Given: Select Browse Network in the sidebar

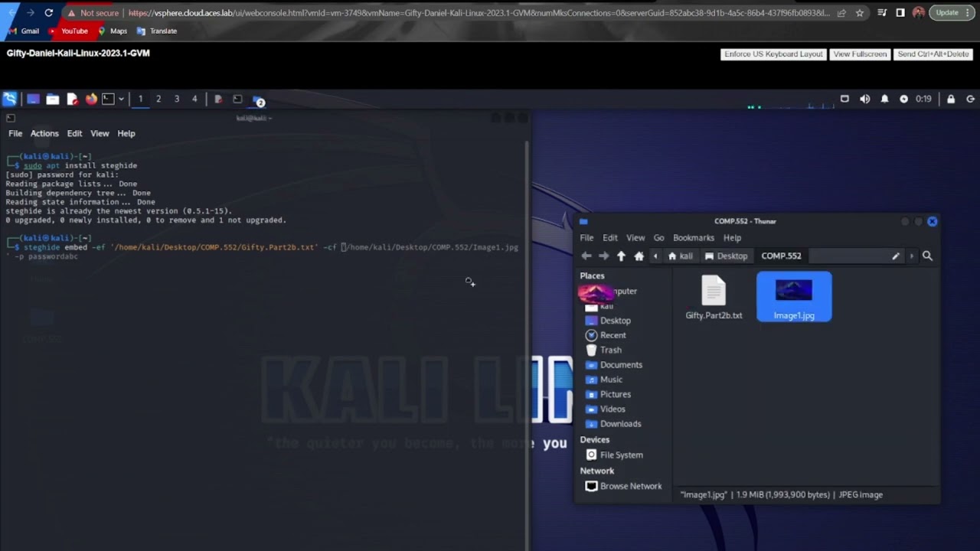Looking at the screenshot, I should pos(630,486).
